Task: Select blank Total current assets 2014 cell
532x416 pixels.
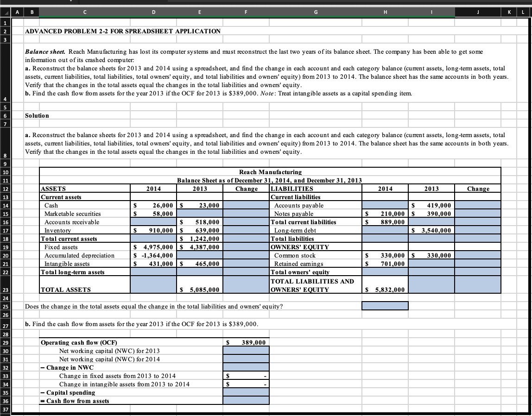Action: [153, 239]
